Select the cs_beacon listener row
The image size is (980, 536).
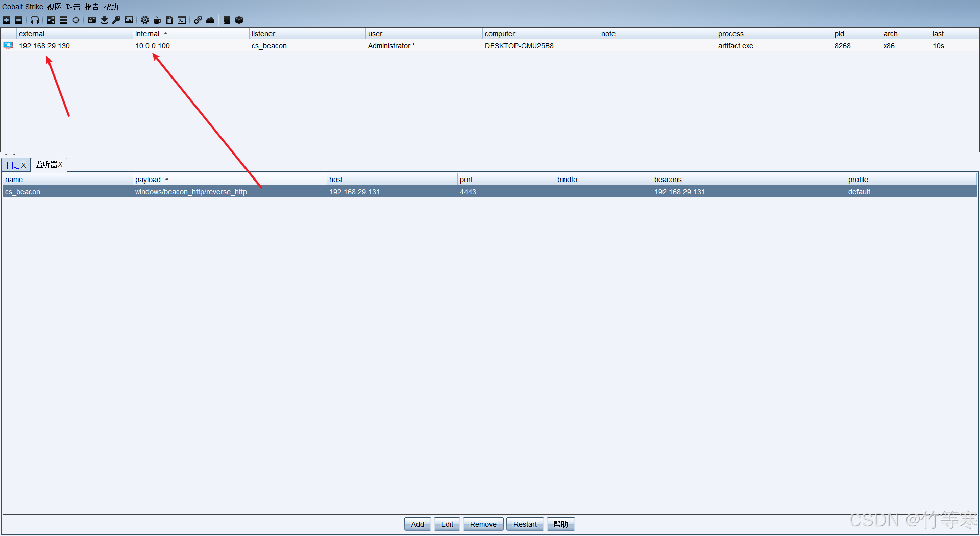[x=489, y=192]
